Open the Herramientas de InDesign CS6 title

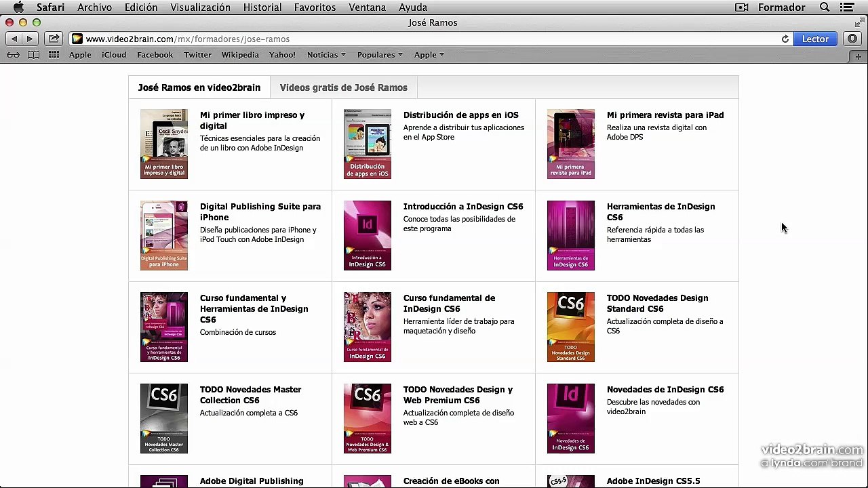click(x=660, y=212)
